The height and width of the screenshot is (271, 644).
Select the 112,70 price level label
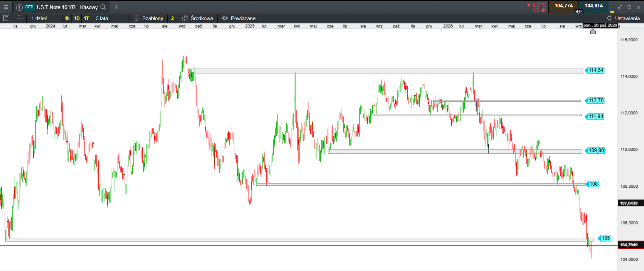(x=595, y=100)
